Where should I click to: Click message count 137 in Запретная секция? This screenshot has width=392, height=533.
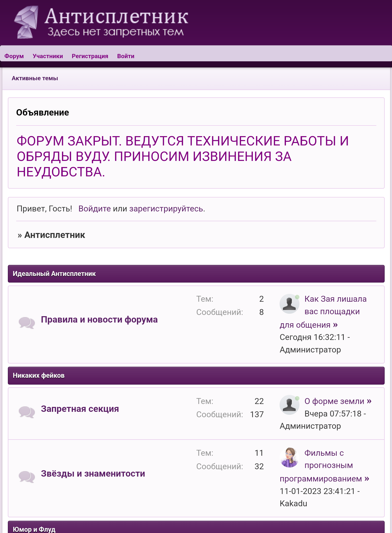click(x=257, y=415)
